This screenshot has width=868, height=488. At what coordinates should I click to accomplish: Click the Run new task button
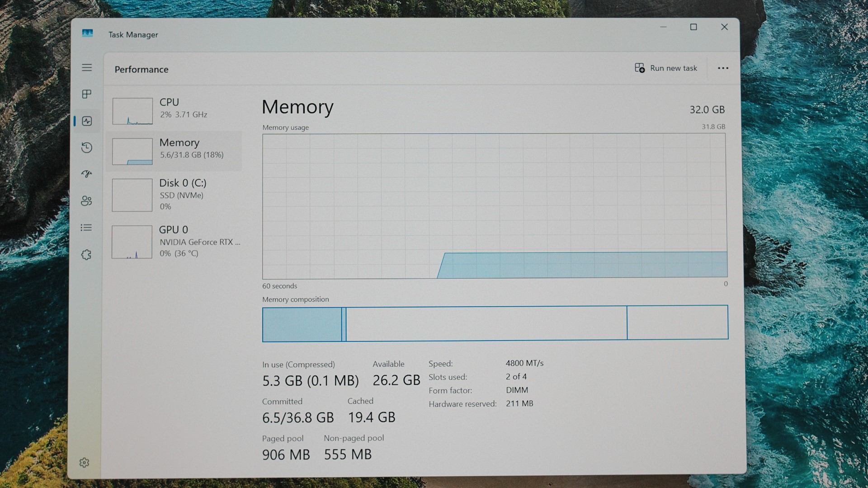[666, 68]
